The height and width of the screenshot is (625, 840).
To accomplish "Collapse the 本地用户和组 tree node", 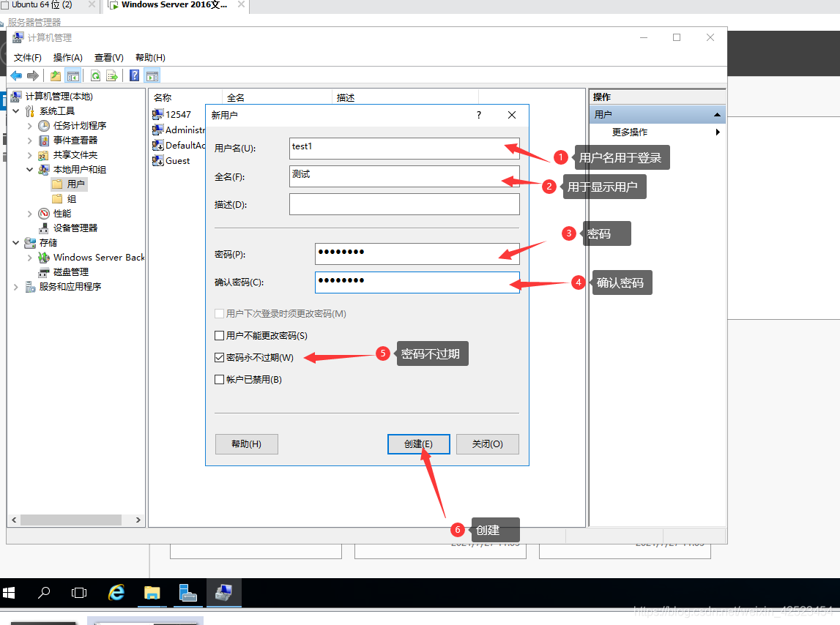I will coord(30,170).
